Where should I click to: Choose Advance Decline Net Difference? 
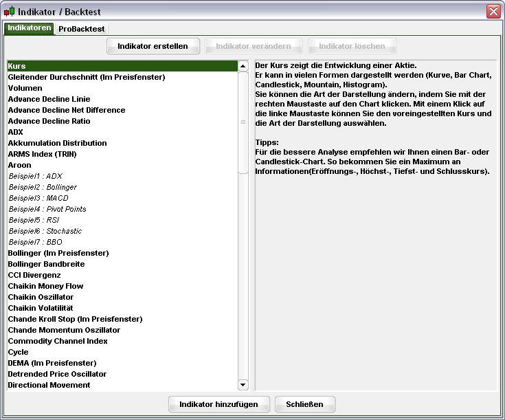click(122, 110)
